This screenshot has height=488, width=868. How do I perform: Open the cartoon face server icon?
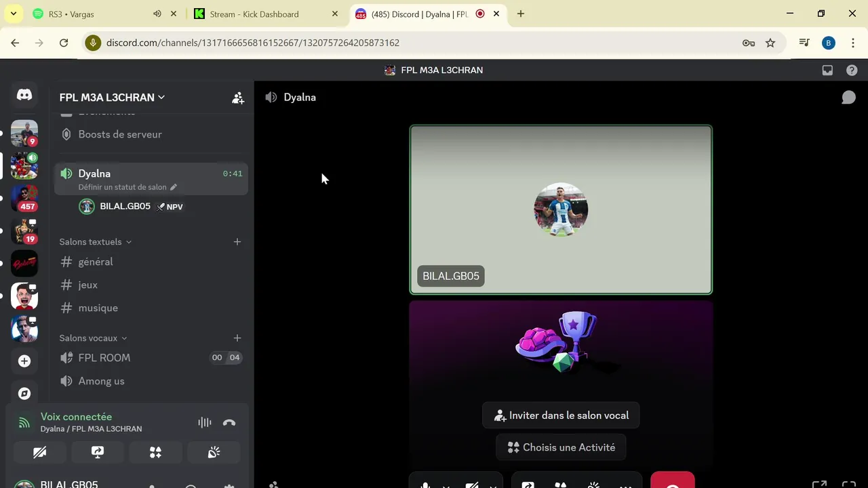tap(24, 296)
